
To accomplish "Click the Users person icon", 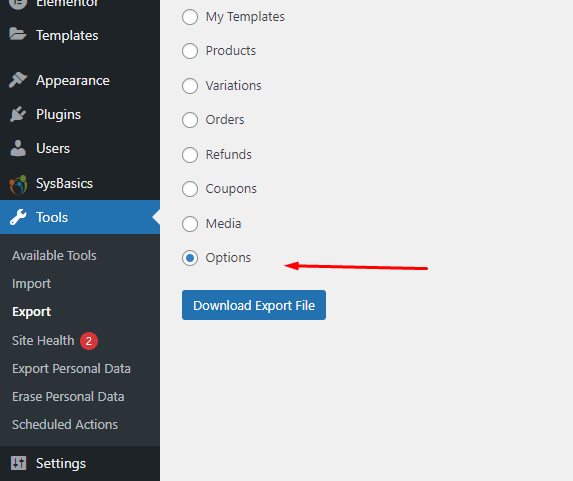I will point(18,148).
